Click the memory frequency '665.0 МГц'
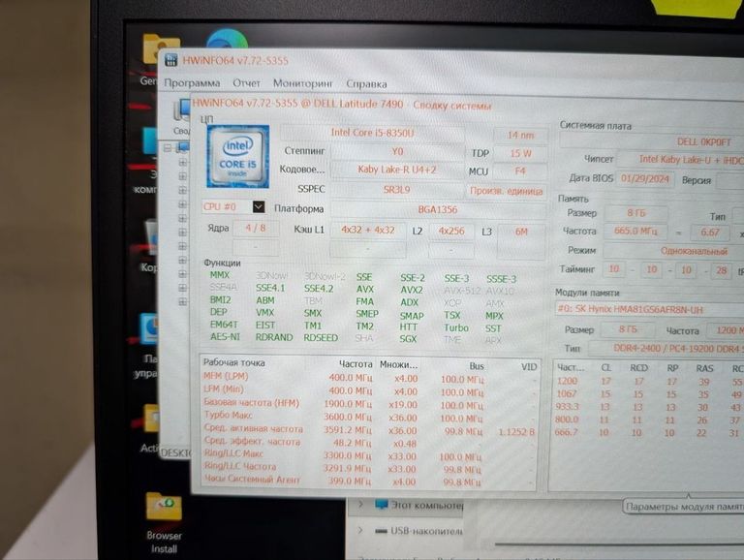 (x=635, y=232)
